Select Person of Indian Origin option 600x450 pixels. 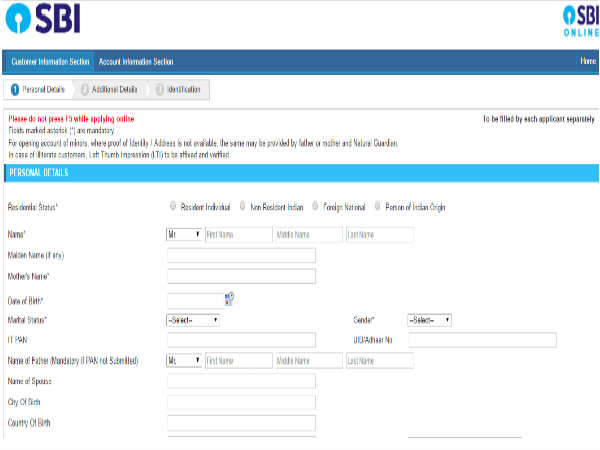coord(377,207)
